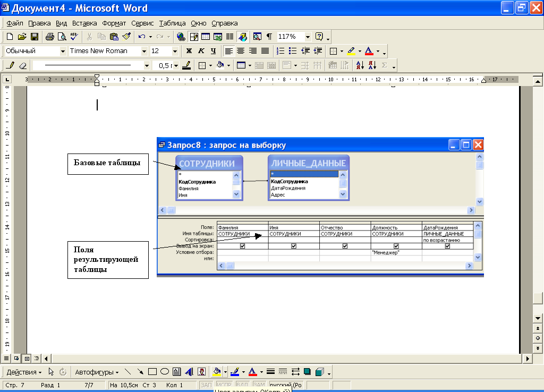Increase paragraph indent

tap(318, 51)
